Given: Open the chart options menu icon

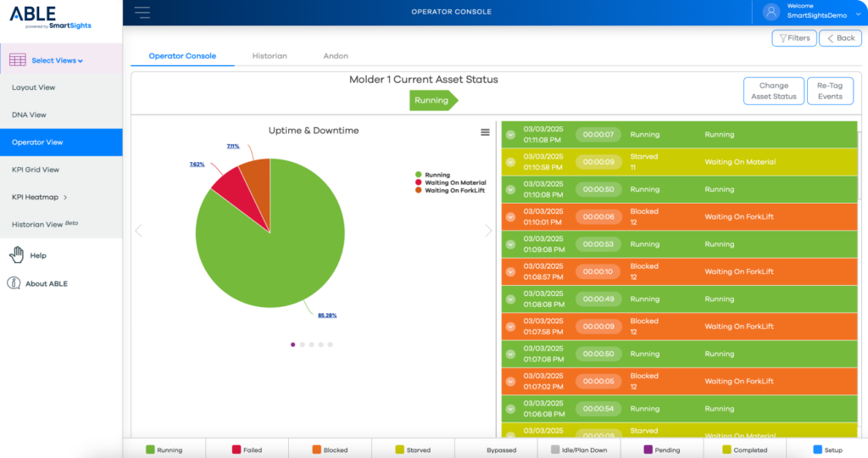Looking at the screenshot, I should point(485,132).
